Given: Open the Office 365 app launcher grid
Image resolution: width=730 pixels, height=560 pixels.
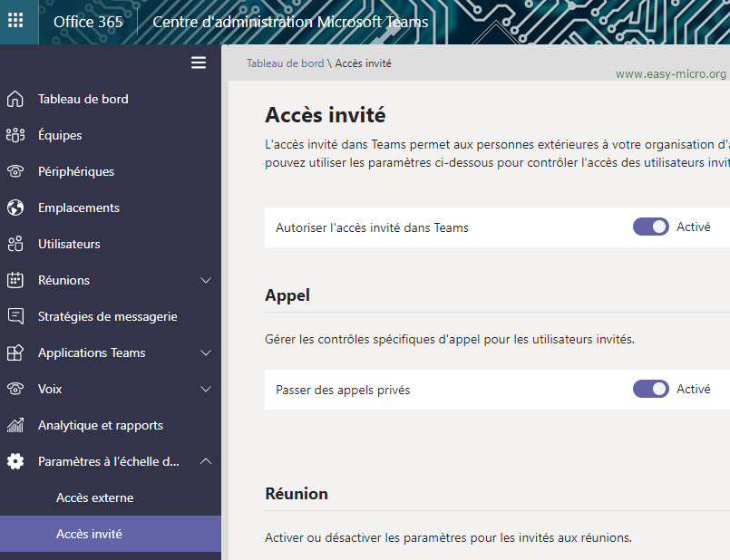Looking at the screenshot, I should click(x=15, y=21).
